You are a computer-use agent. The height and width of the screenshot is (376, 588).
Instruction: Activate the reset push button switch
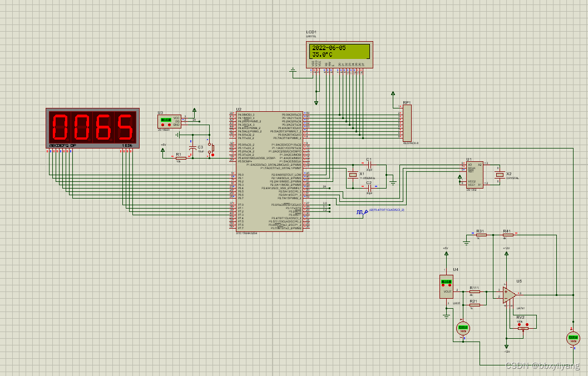211,149
